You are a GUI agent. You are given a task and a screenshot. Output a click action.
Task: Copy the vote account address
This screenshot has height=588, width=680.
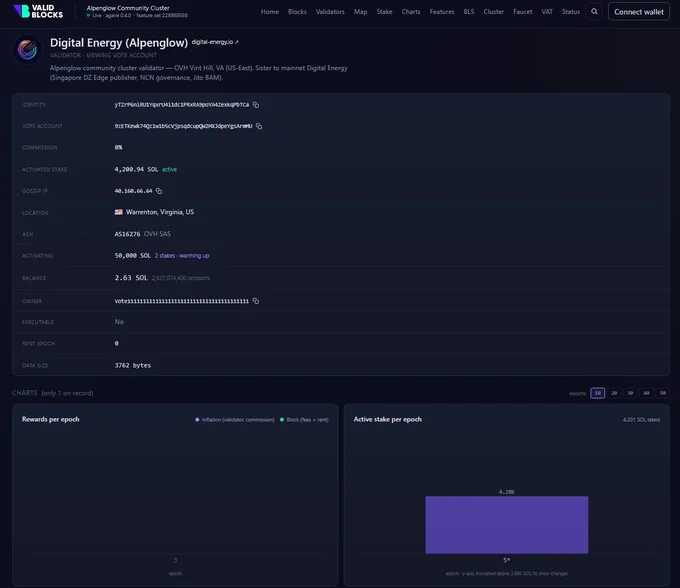(x=259, y=126)
